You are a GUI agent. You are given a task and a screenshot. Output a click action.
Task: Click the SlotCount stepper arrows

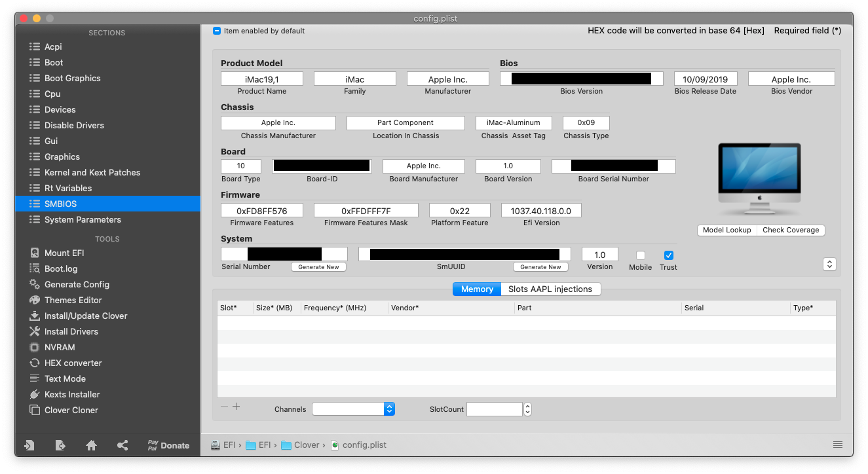pos(527,409)
